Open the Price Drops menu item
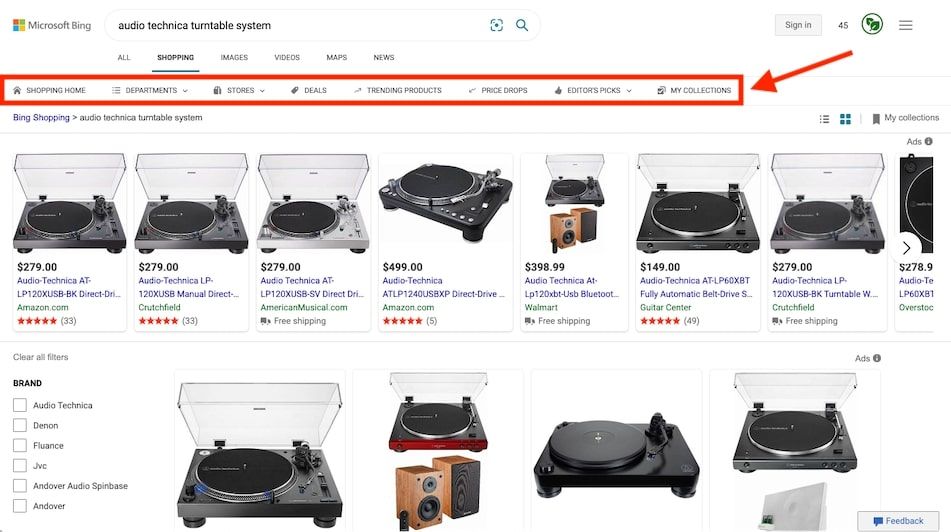This screenshot has height=532, width=951. point(497,90)
